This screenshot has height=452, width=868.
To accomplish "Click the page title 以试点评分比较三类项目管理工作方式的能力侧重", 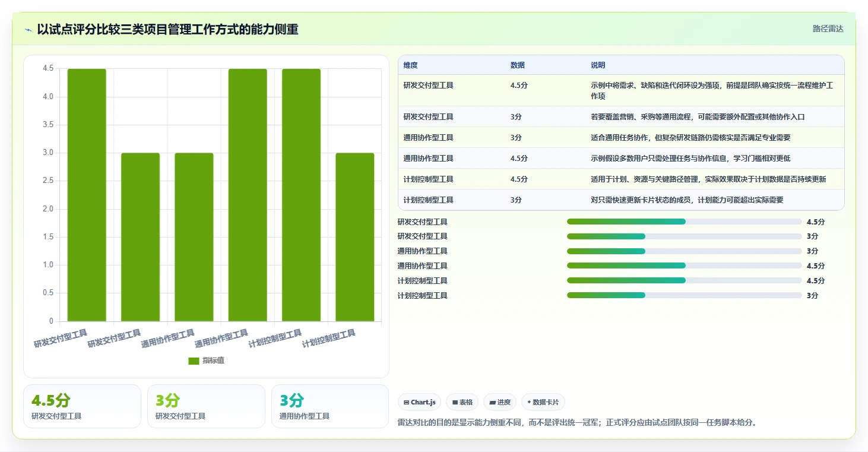I will pos(167,29).
